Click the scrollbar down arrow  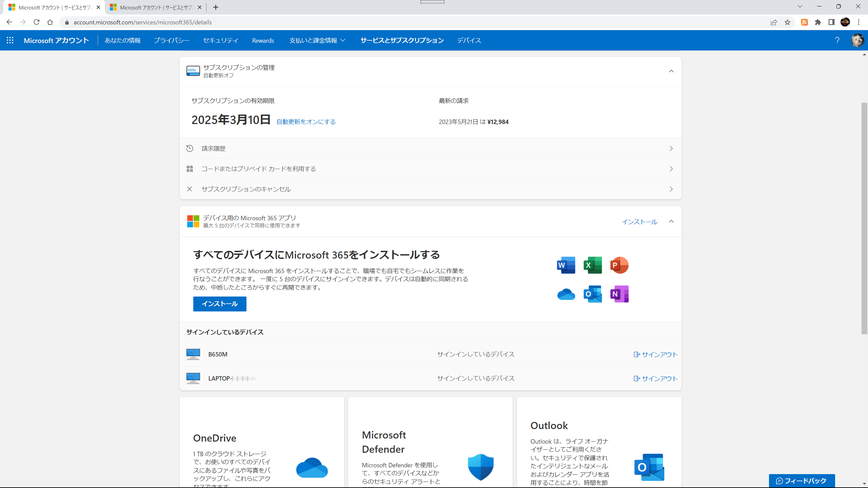(x=864, y=484)
